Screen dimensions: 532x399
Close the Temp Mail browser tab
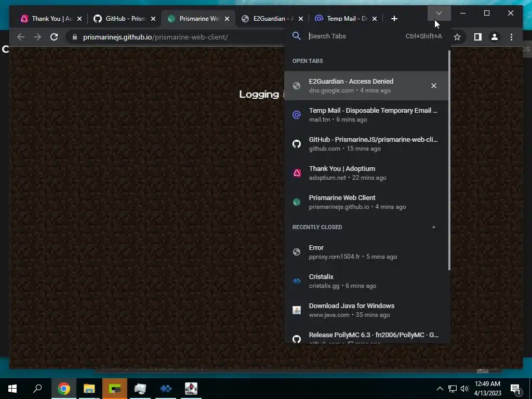375,19
